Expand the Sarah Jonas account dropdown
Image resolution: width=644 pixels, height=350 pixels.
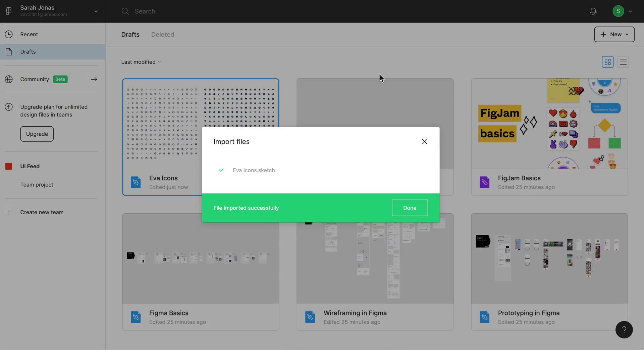[96, 11]
